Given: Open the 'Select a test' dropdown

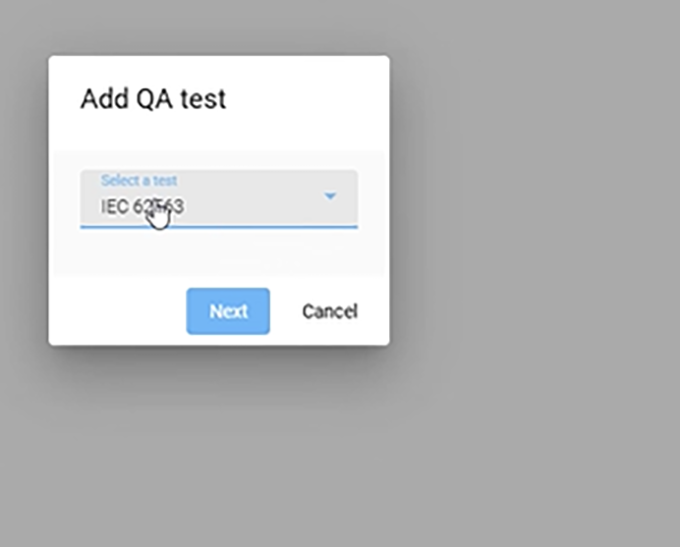Looking at the screenshot, I should (218, 198).
